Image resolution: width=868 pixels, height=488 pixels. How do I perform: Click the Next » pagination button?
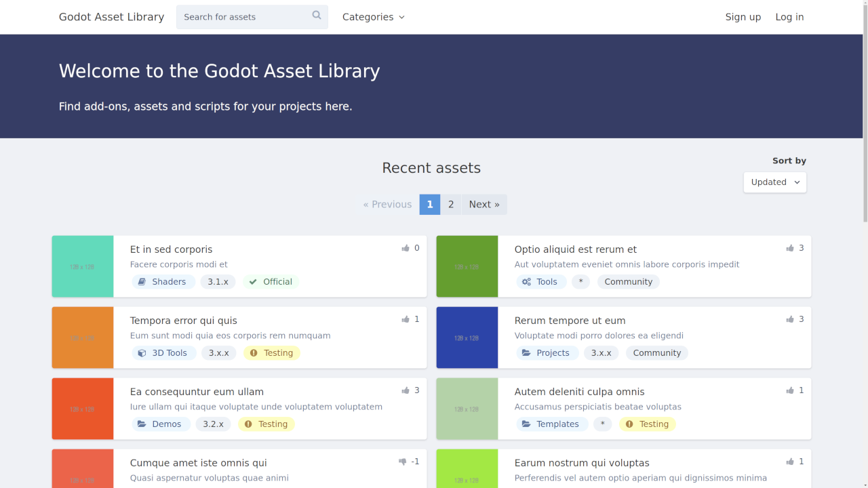click(484, 205)
